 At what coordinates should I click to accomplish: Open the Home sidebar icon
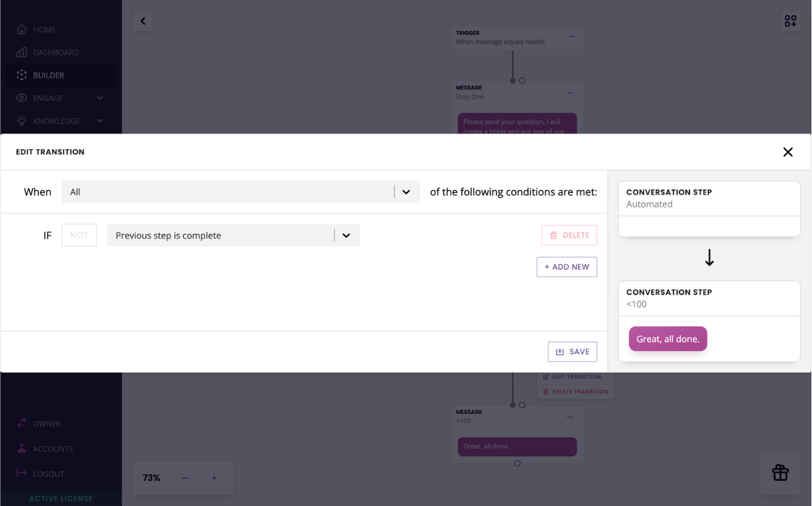[22, 29]
